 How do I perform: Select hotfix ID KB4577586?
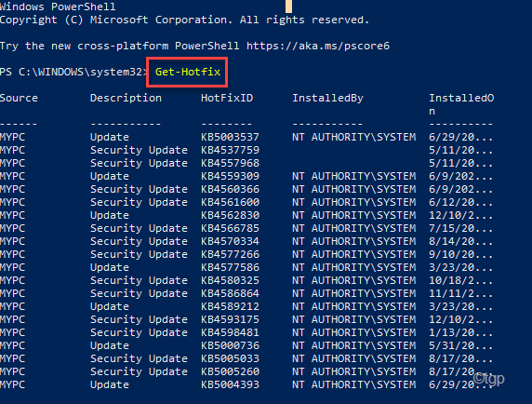pyautogui.click(x=230, y=267)
